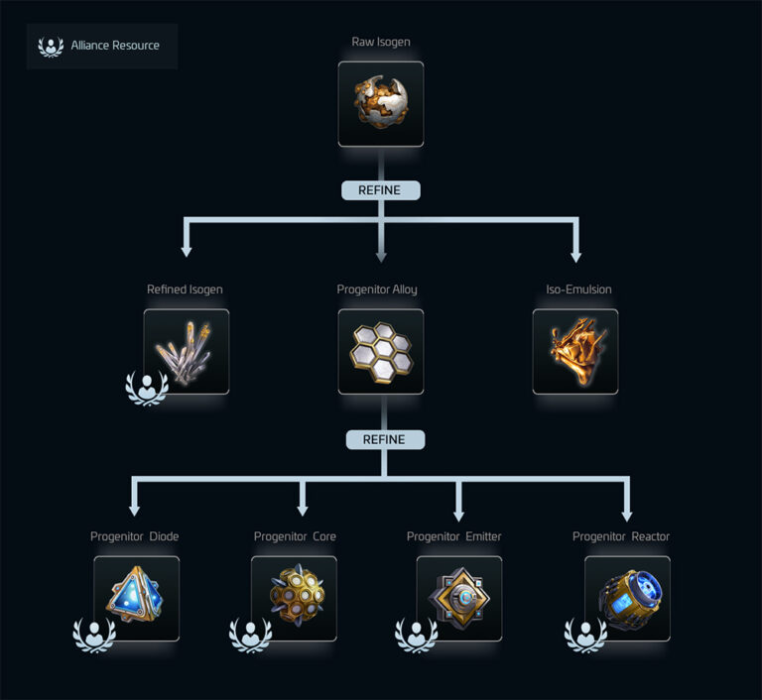Screen dimensions: 762x700
Task: Select the Progenitor Core sphere icon
Action: pos(294,599)
